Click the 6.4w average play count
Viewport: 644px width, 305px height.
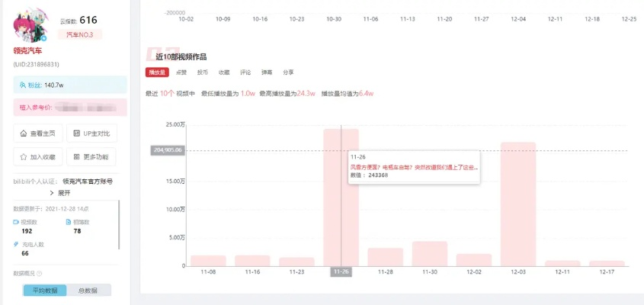point(366,94)
